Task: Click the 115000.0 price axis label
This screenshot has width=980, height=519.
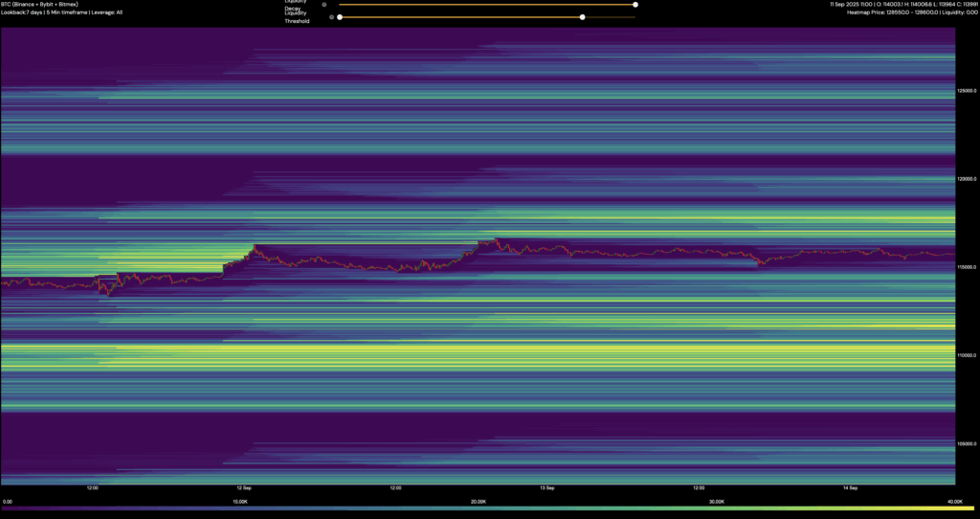Action: 967,267
